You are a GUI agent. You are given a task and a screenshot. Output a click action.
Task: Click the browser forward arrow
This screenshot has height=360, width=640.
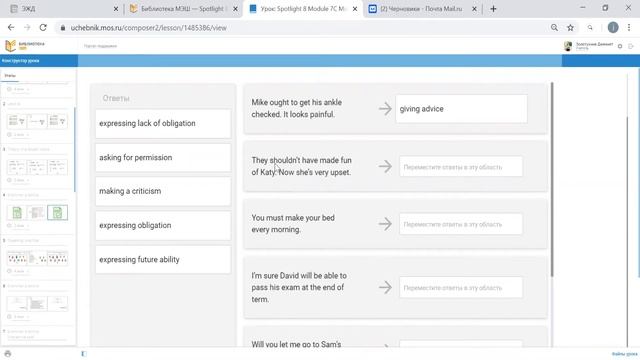(x=27, y=27)
